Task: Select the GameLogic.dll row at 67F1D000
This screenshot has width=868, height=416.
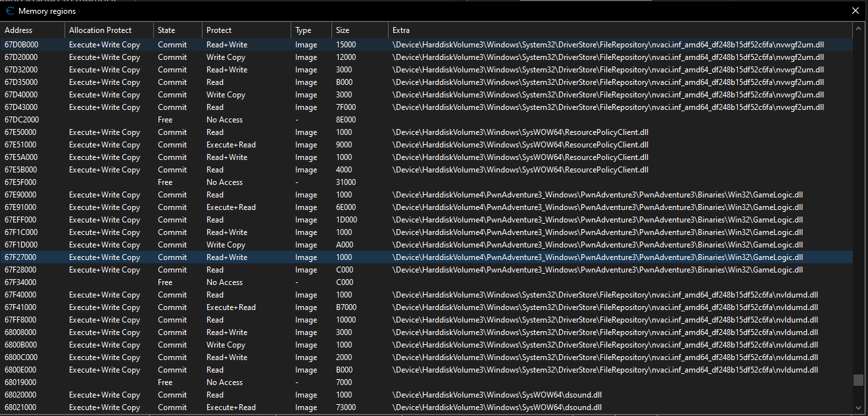Action: point(426,245)
